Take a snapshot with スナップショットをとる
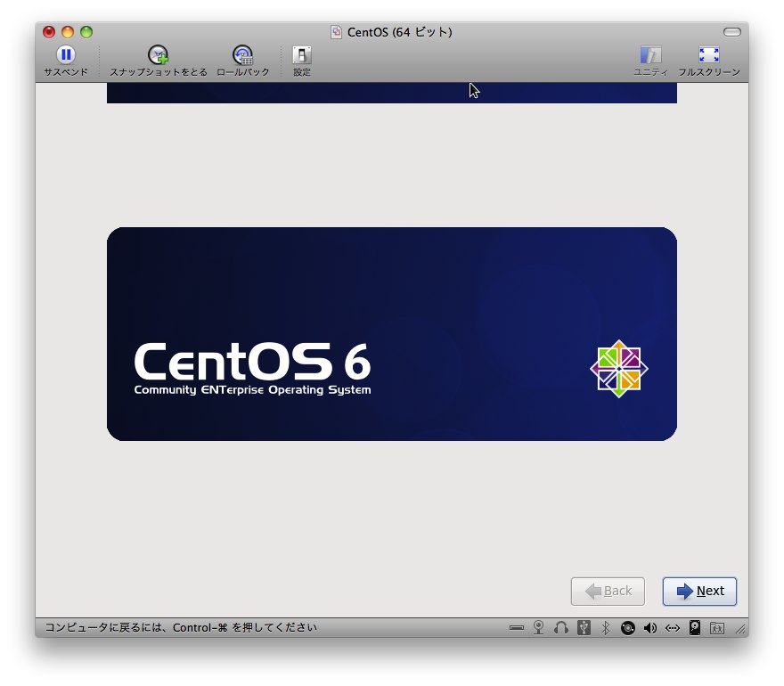 [158, 60]
